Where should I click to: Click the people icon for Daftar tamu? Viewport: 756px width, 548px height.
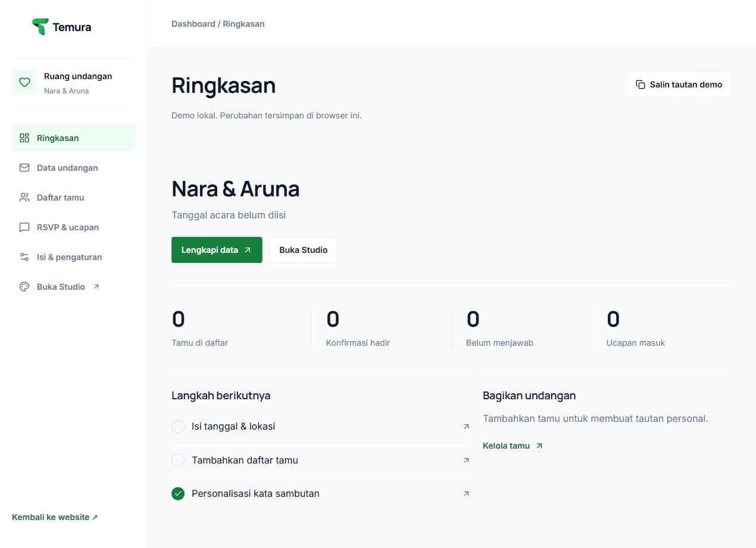(24, 198)
